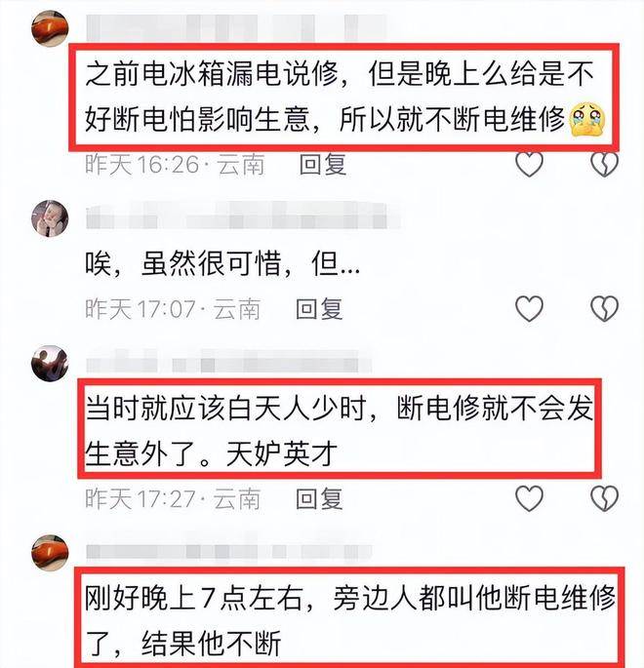Image resolution: width=644 pixels, height=668 pixels.
Task: Tap broken heart on the 17:07 comment
Action: (x=604, y=308)
